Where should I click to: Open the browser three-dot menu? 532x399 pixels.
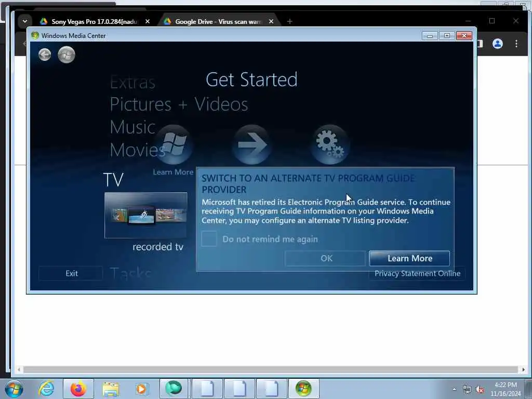(516, 44)
